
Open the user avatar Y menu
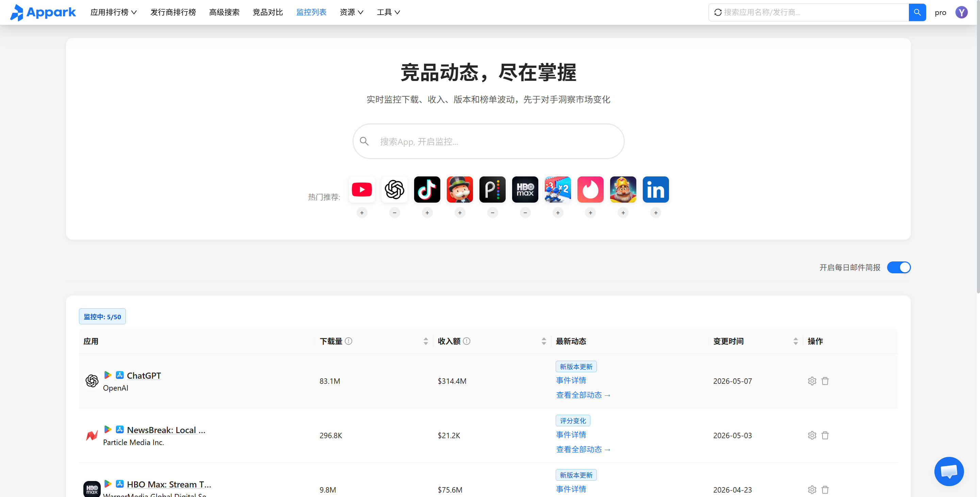click(961, 13)
